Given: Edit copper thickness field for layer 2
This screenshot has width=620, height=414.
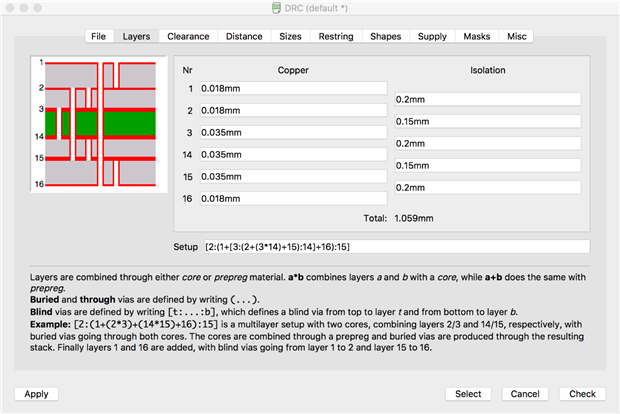Looking at the screenshot, I should point(293,110).
